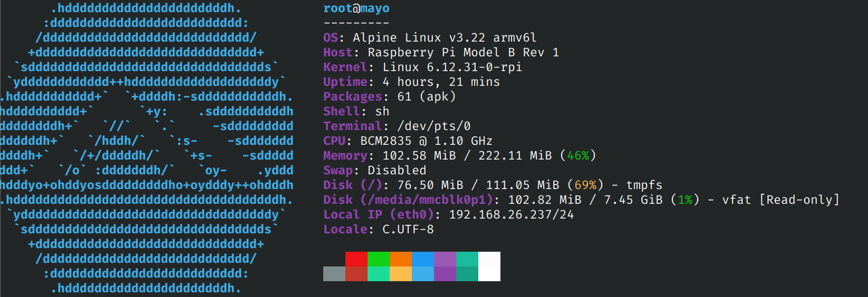
Task: Click 'Linux 6.12.31-0-rpi' kernel value
Action: (x=452, y=67)
